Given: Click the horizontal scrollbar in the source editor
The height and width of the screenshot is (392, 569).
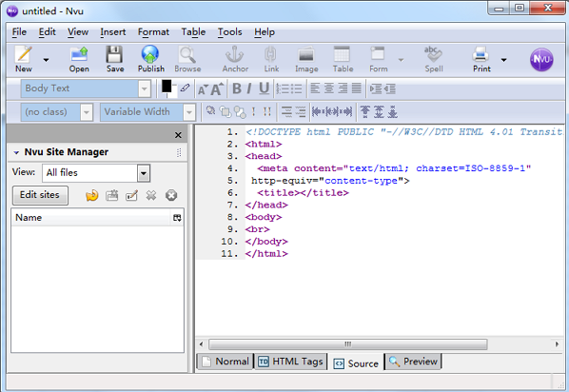Looking at the screenshot, I should click(x=348, y=343).
